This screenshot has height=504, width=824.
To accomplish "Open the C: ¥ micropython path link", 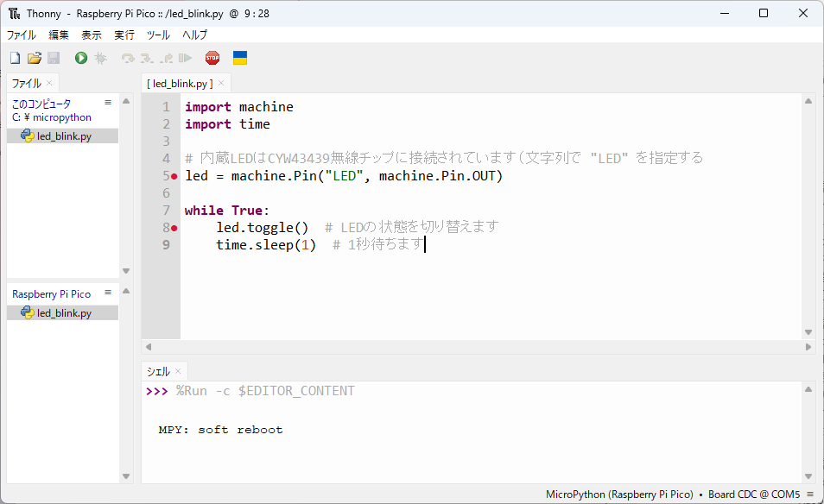I will coord(52,117).
